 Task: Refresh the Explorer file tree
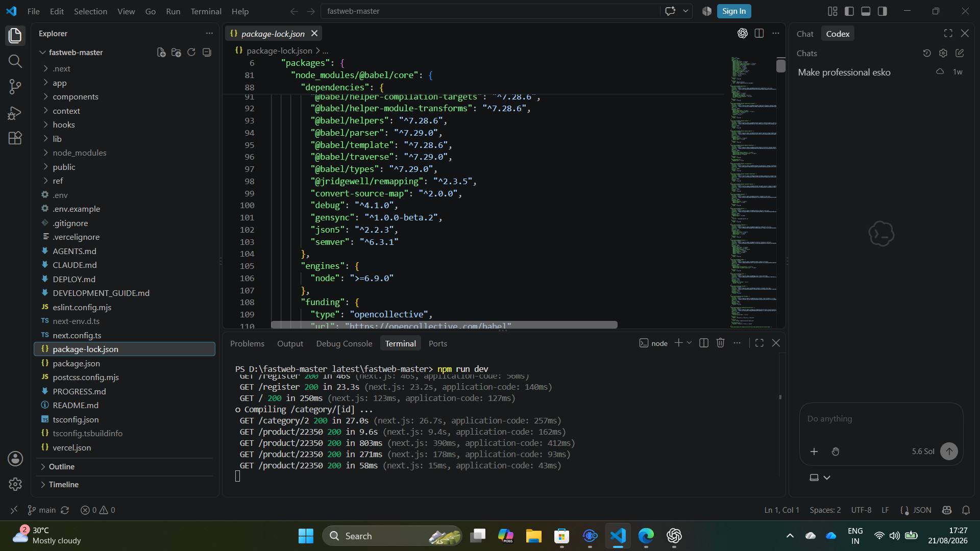pyautogui.click(x=191, y=52)
